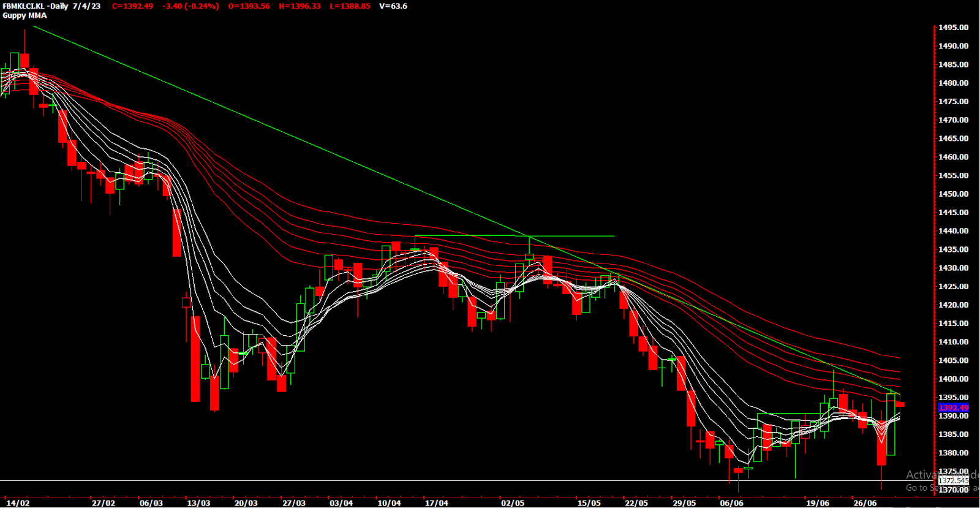Viewport: 980px width, 508px height.
Task: Click the 1415.00 price axis label
Action: [954, 324]
